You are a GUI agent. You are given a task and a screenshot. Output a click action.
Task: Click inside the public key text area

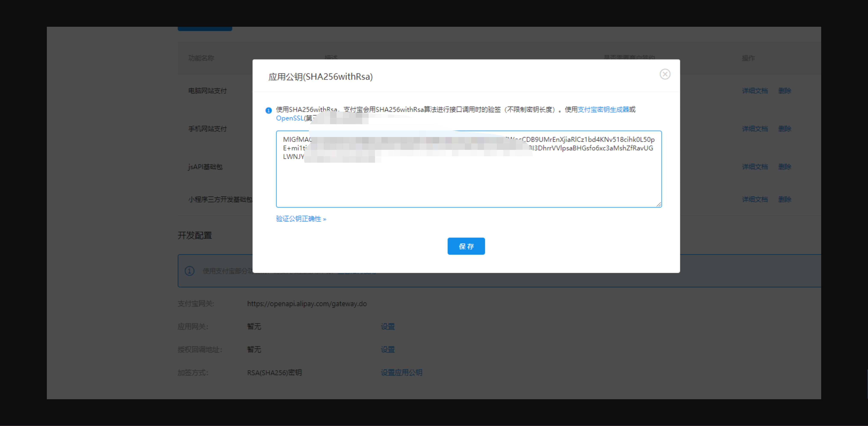(468, 182)
